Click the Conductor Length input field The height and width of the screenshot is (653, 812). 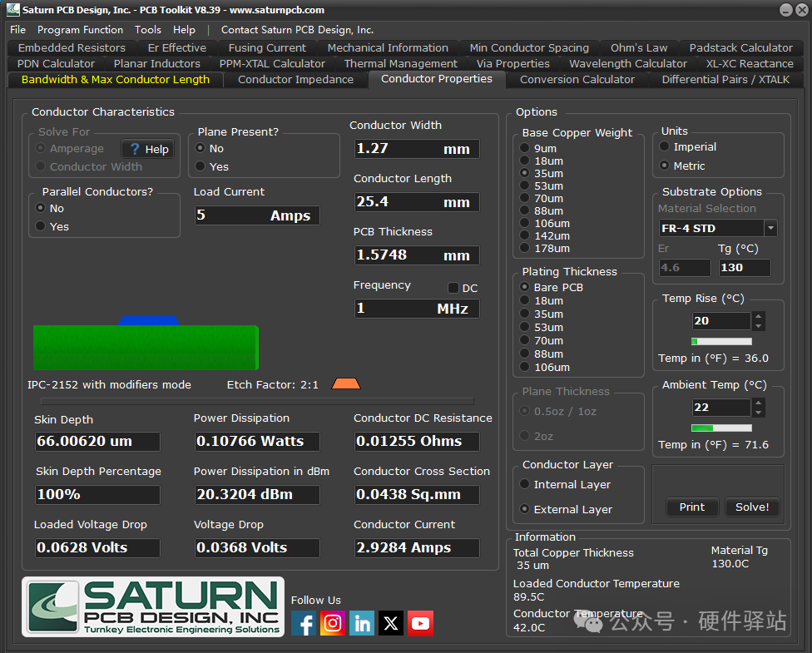(417, 202)
